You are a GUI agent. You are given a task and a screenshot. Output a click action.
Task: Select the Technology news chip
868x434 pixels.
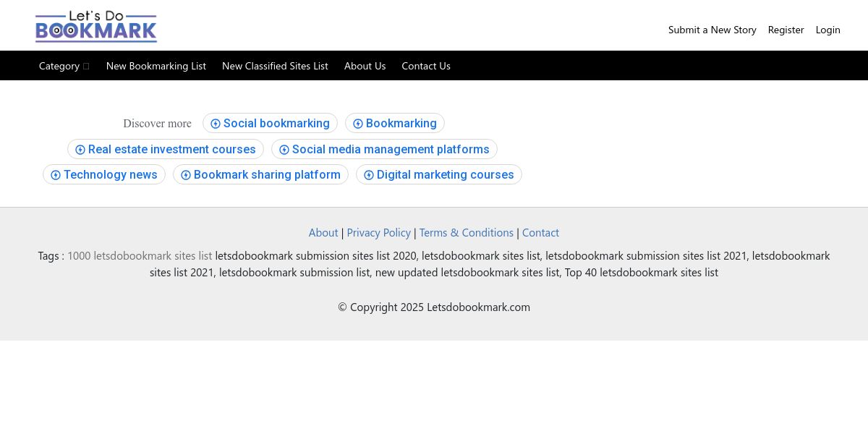[x=104, y=174]
